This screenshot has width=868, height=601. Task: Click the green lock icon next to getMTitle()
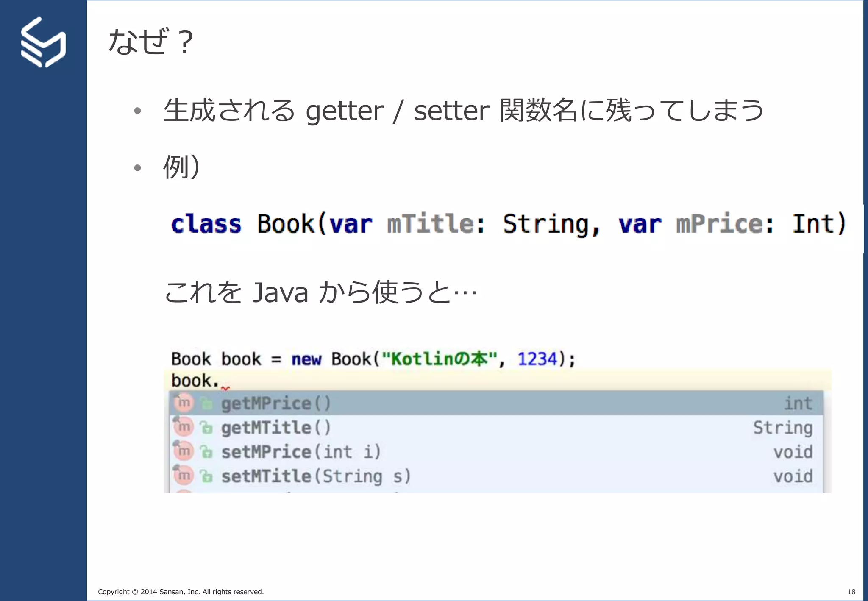(x=207, y=428)
